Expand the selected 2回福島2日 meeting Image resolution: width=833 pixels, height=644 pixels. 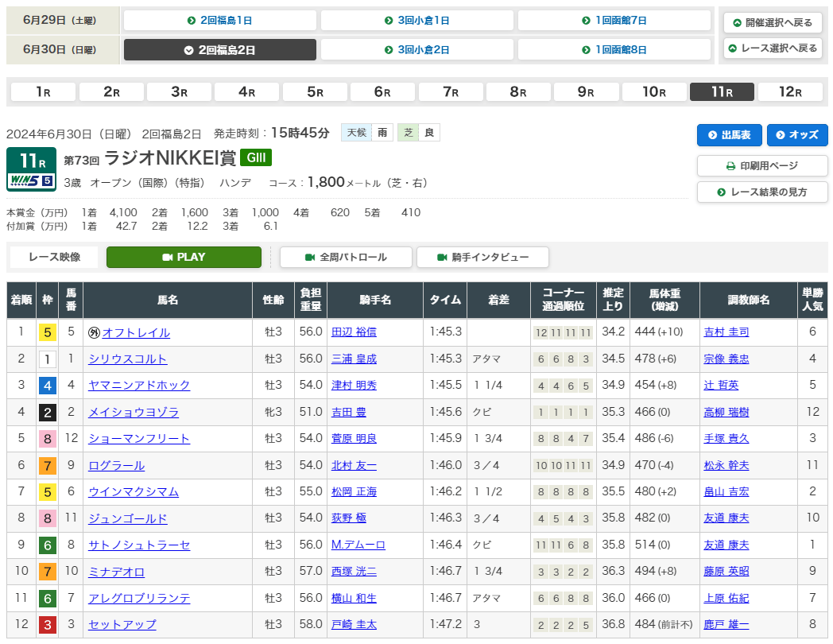click(219, 50)
